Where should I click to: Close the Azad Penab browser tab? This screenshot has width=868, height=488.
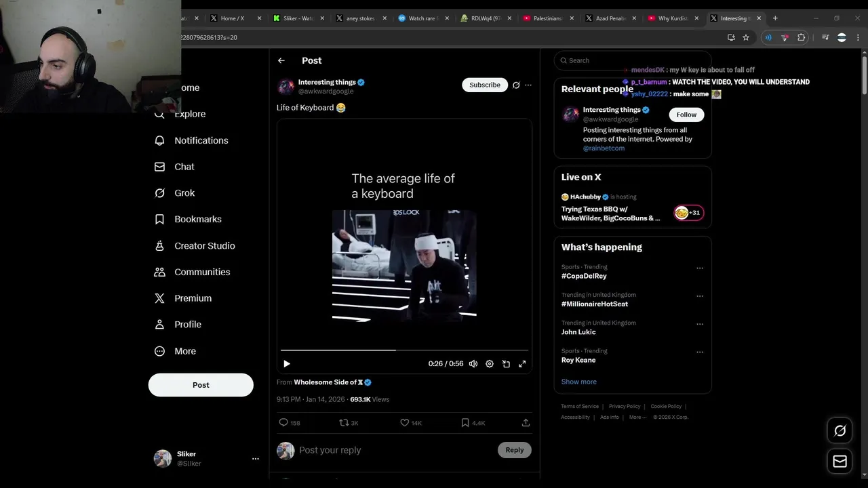[x=635, y=18]
